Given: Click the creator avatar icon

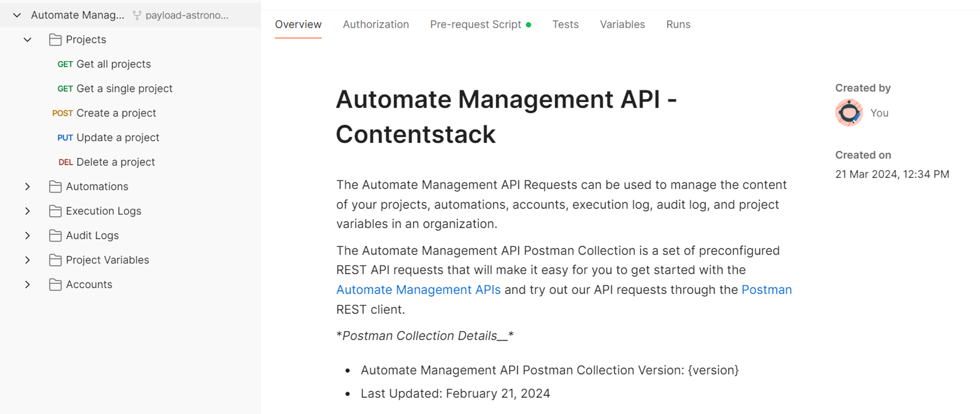Looking at the screenshot, I should click(849, 113).
